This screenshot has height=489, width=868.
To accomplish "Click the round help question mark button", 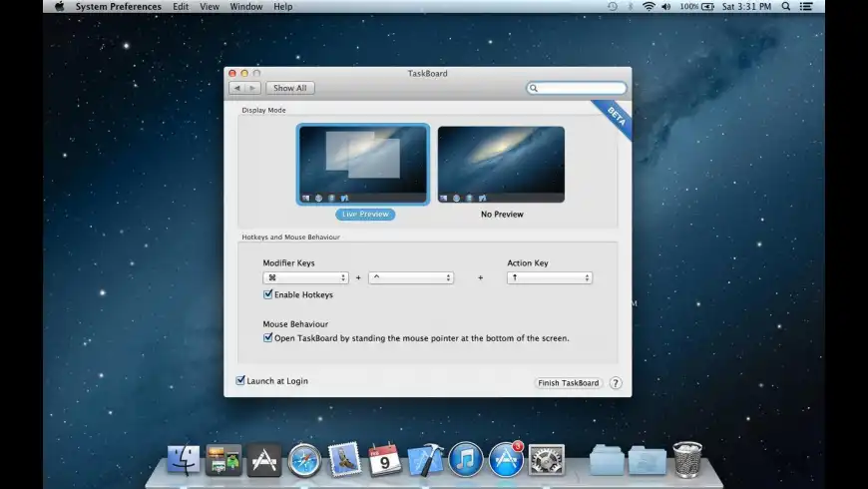I will tap(616, 383).
